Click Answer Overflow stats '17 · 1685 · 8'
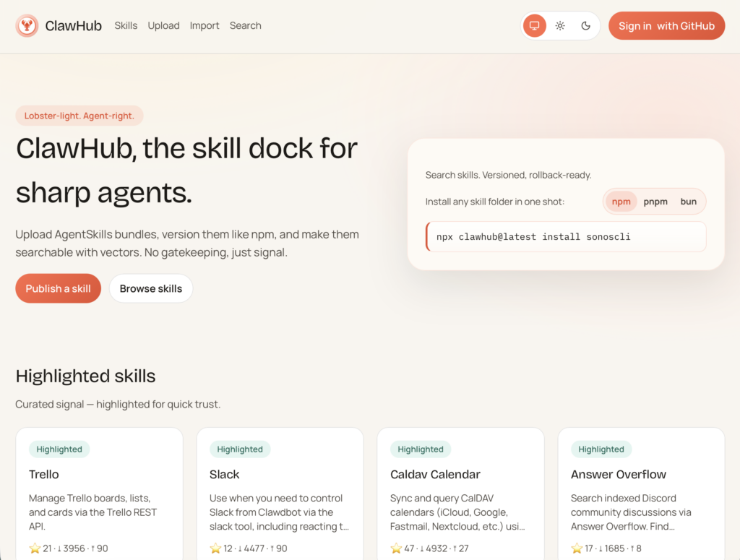Viewport: 740px width, 560px height. pyautogui.click(x=606, y=548)
